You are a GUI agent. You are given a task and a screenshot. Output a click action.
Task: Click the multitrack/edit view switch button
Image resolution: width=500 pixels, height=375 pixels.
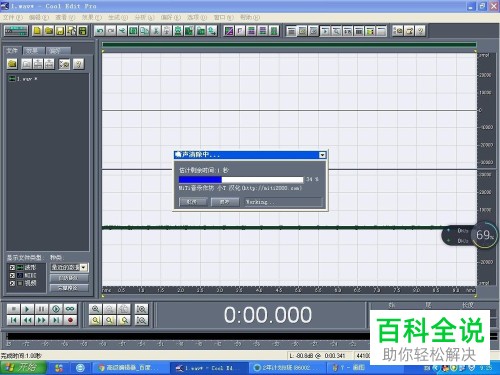tap(16, 31)
